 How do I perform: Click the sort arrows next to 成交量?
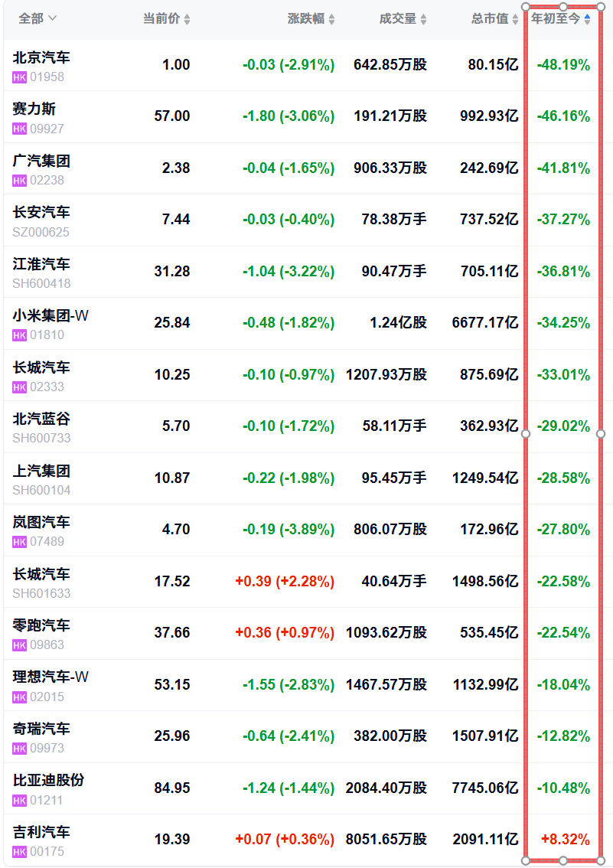(423, 19)
